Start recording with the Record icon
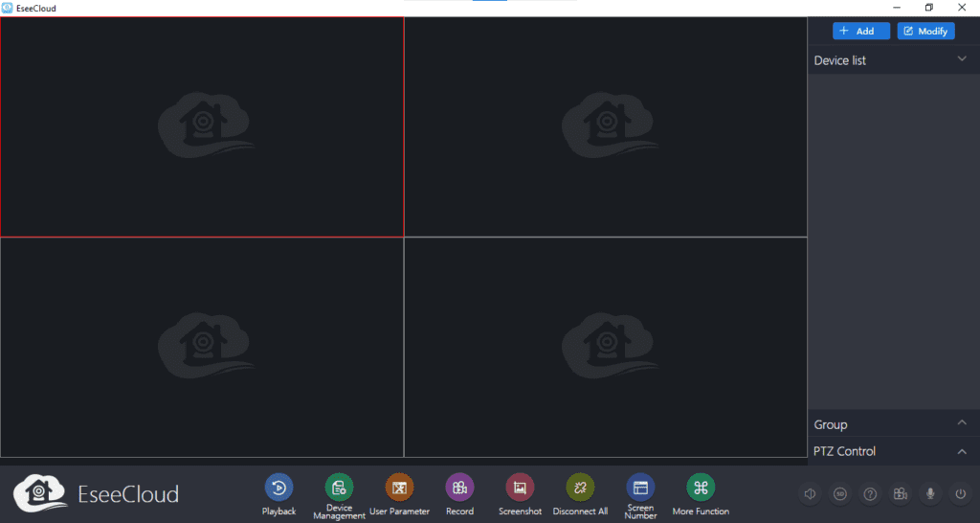 (x=459, y=488)
